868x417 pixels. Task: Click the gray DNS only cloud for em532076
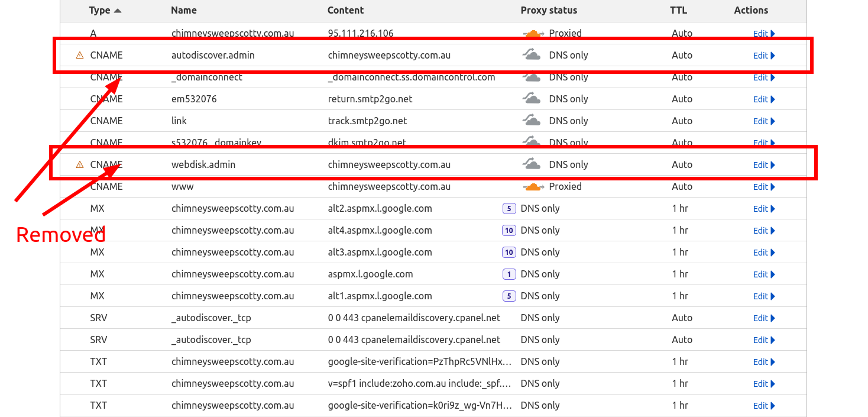pos(532,99)
